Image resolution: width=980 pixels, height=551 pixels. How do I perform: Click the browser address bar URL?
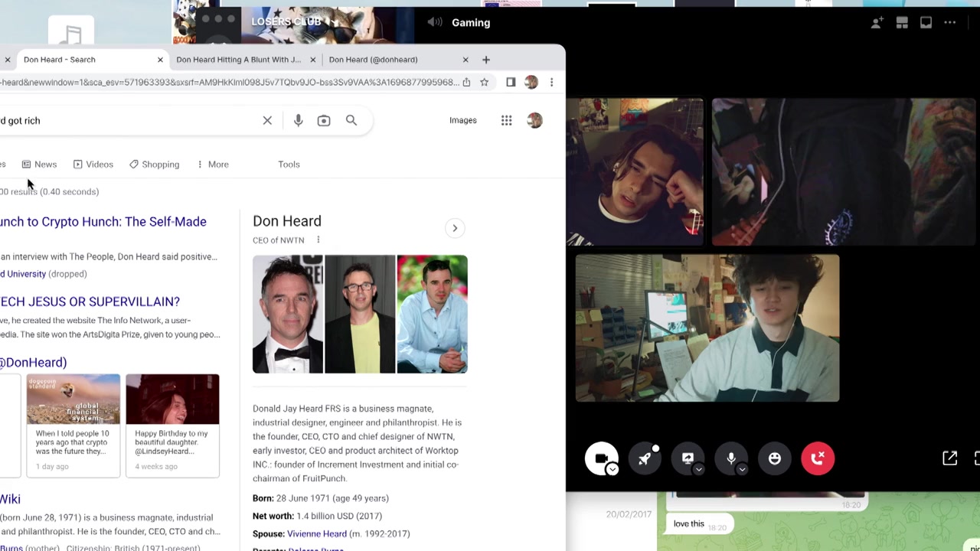(x=230, y=82)
